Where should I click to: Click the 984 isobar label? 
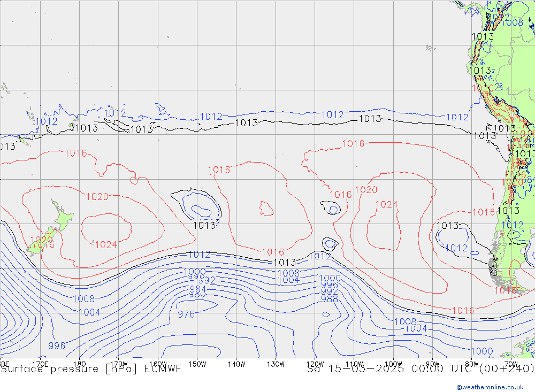click(x=198, y=289)
